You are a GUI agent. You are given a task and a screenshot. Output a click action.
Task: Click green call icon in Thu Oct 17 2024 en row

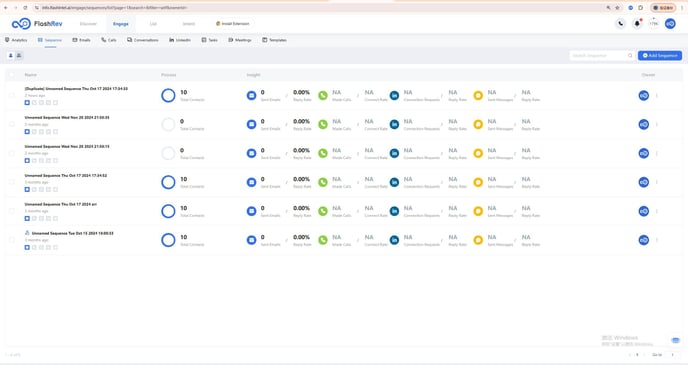coord(323,211)
